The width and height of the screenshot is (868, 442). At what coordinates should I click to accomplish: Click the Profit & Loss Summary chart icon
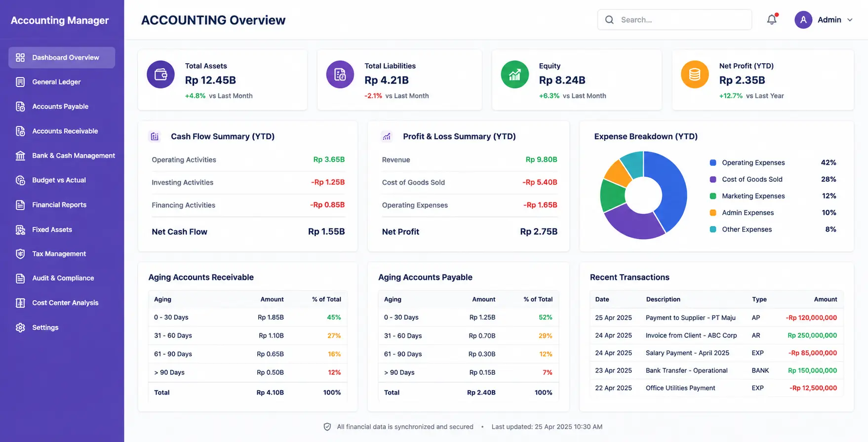(x=387, y=136)
